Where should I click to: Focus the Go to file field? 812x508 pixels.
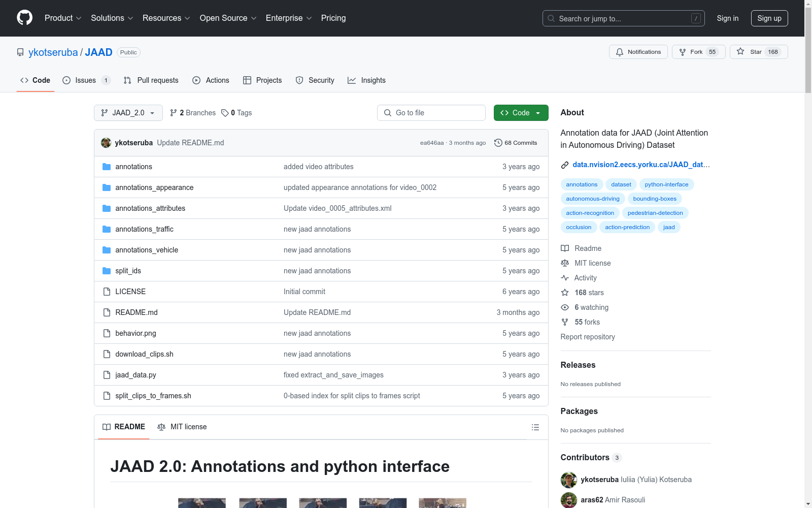pyautogui.click(x=431, y=113)
